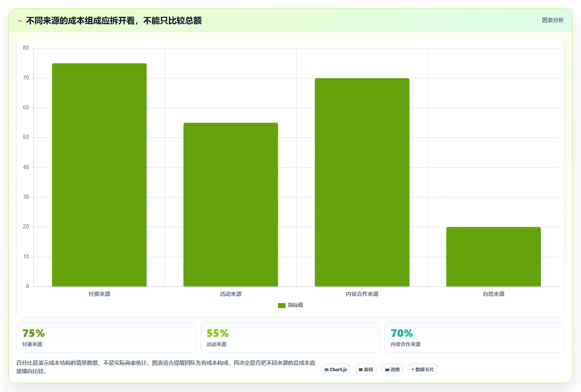The image size is (581, 392).
Task: Select the 自然来源 axis label
Action: 493,294
